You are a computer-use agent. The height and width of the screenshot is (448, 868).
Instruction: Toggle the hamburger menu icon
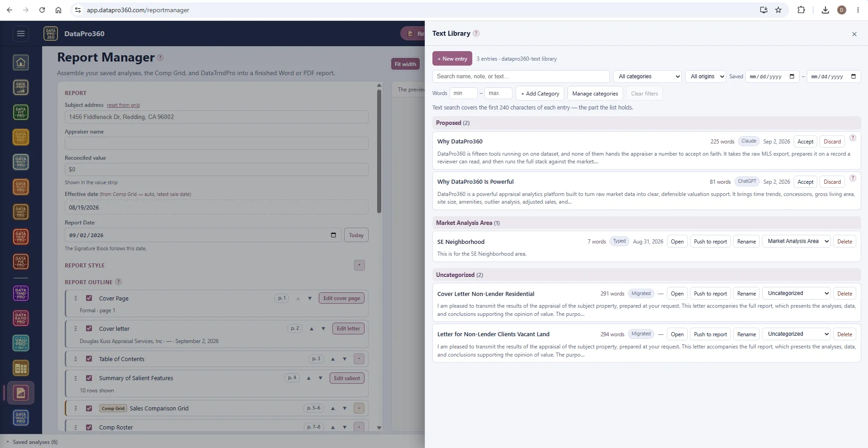[21, 33]
